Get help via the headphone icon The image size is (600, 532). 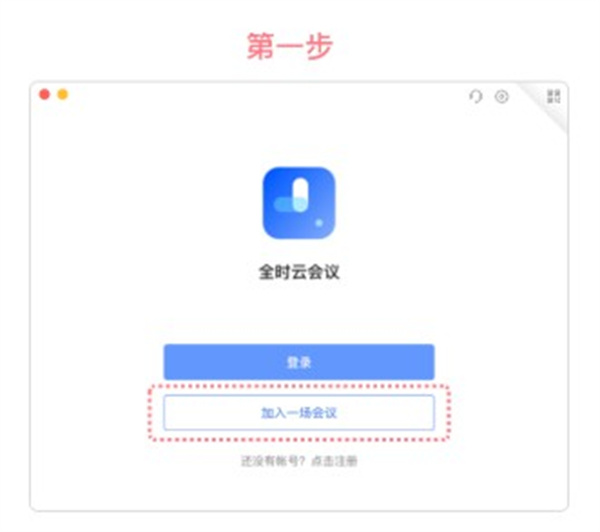pyautogui.click(x=476, y=96)
